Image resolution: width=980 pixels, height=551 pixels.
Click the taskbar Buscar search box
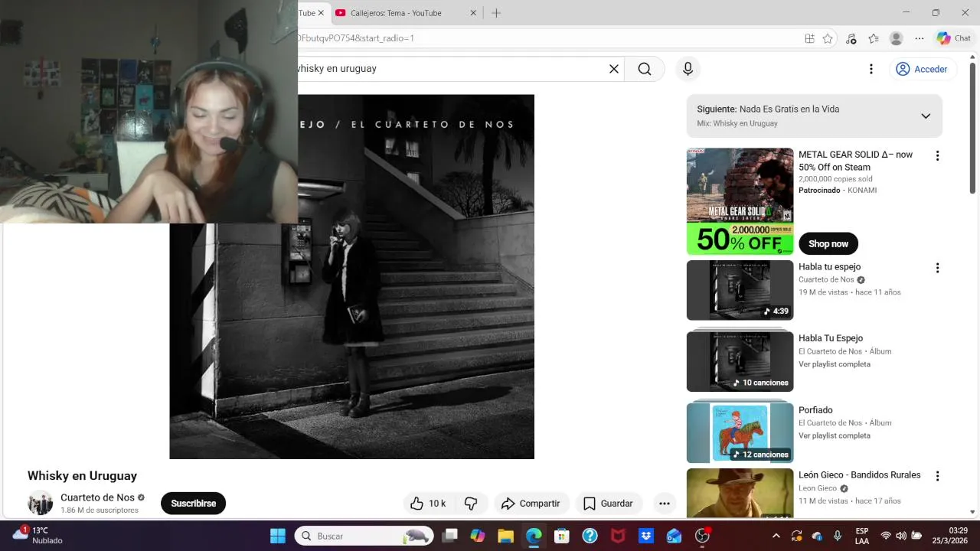(364, 536)
